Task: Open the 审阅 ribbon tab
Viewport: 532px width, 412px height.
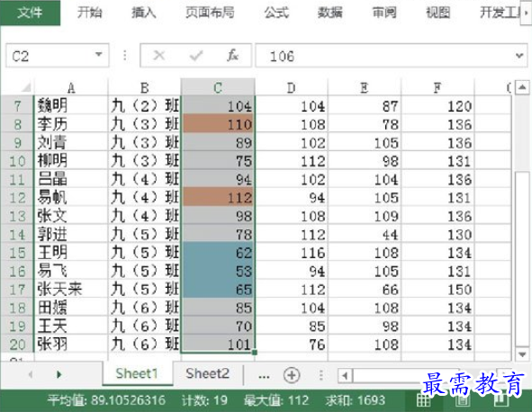Action: [x=384, y=13]
